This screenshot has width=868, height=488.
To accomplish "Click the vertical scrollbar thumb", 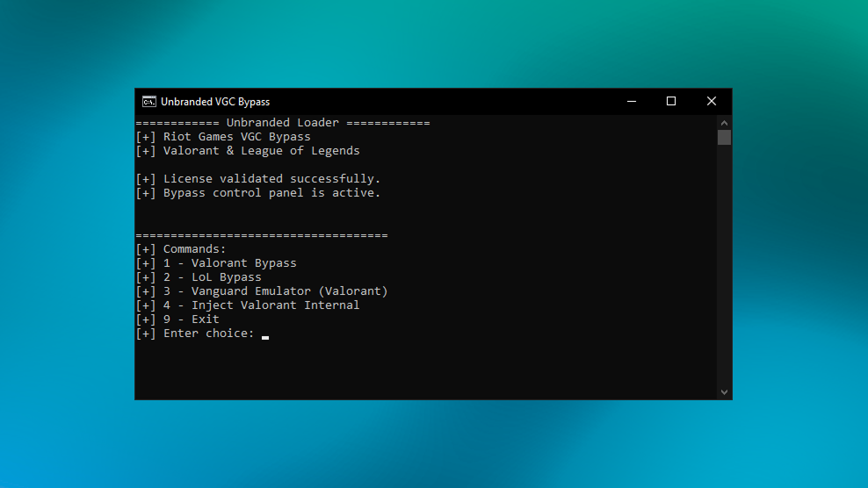I will [724, 138].
